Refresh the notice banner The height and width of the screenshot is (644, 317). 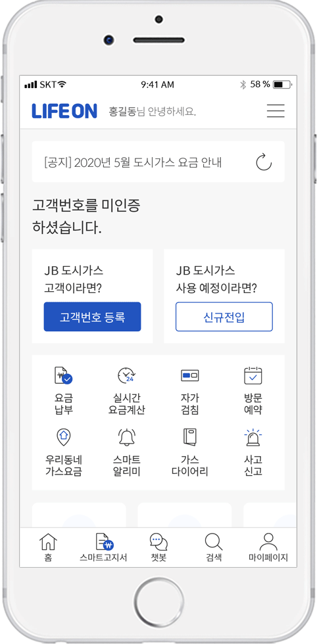pos(264,162)
